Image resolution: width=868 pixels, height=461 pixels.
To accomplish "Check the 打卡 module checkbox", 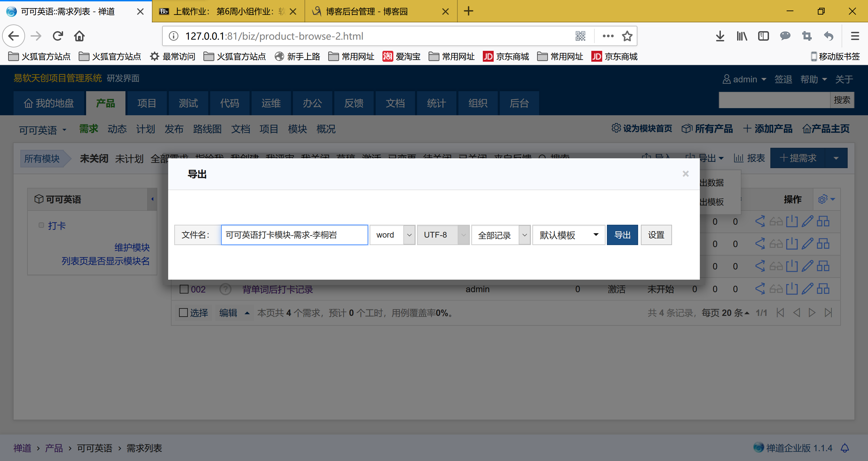I will click(x=41, y=225).
